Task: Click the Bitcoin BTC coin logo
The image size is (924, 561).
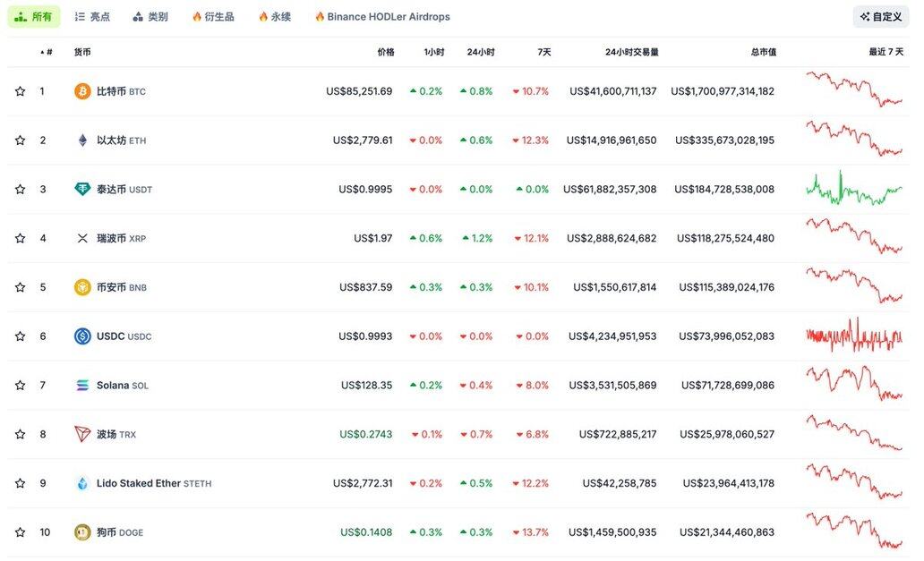Action: click(82, 91)
